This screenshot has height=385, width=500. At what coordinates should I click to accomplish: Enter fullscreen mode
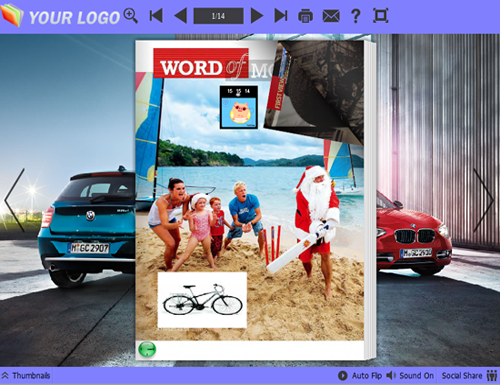pyautogui.click(x=380, y=16)
